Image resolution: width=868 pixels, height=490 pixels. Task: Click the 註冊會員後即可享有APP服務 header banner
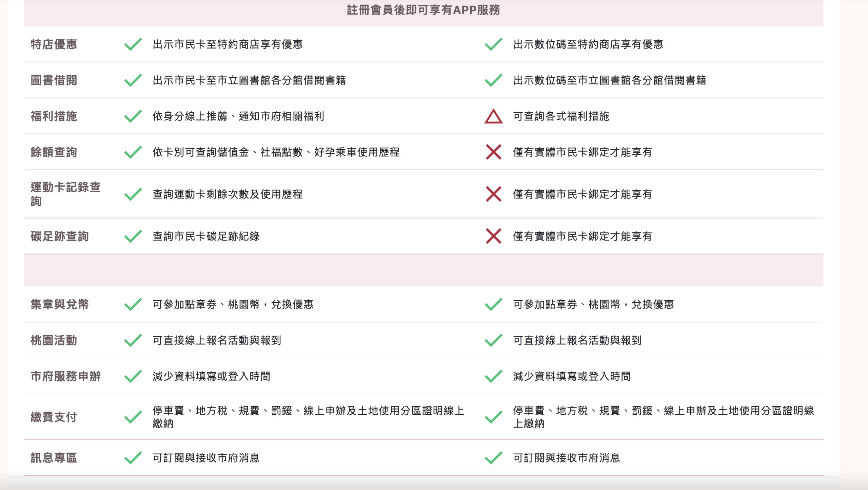423,13
